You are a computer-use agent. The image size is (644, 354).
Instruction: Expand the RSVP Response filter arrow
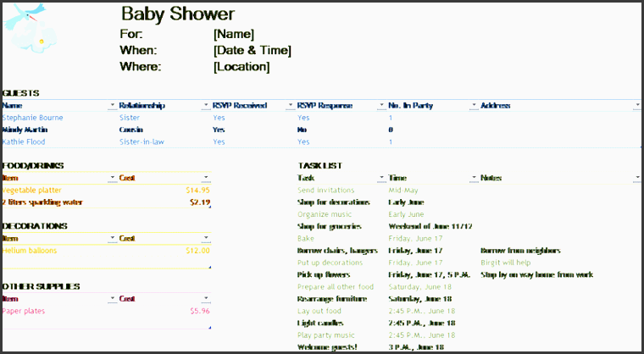pos(381,106)
